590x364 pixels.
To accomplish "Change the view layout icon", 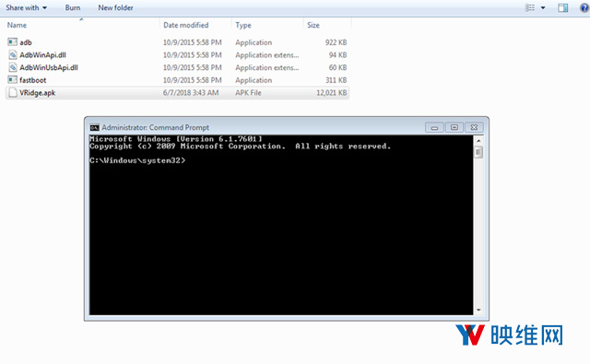I will coord(530,7).
